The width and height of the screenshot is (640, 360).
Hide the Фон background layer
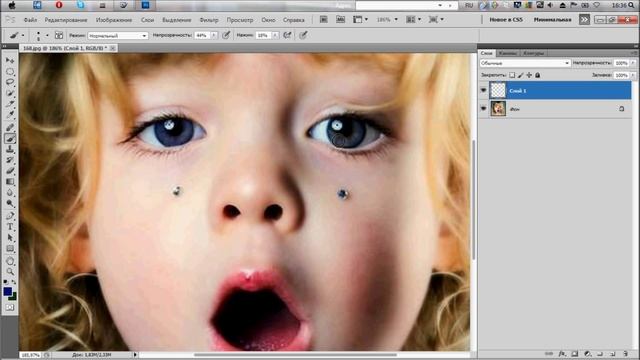484,109
